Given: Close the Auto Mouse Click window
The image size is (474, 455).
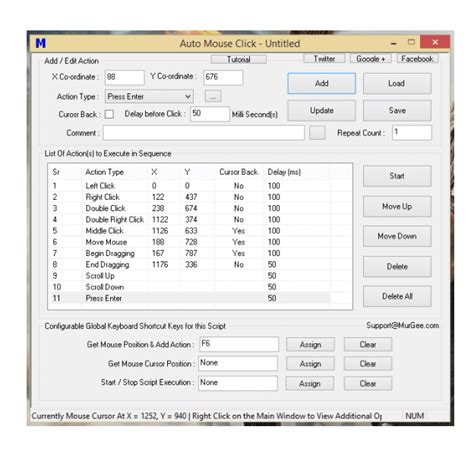Looking at the screenshot, I should pyautogui.click(x=435, y=42).
